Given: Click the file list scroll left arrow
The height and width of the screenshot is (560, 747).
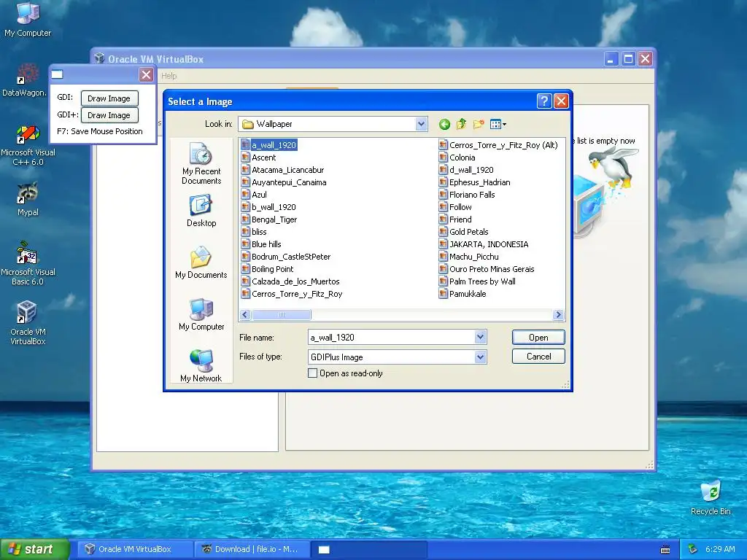Looking at the screenshot, I should coord(245,315).
